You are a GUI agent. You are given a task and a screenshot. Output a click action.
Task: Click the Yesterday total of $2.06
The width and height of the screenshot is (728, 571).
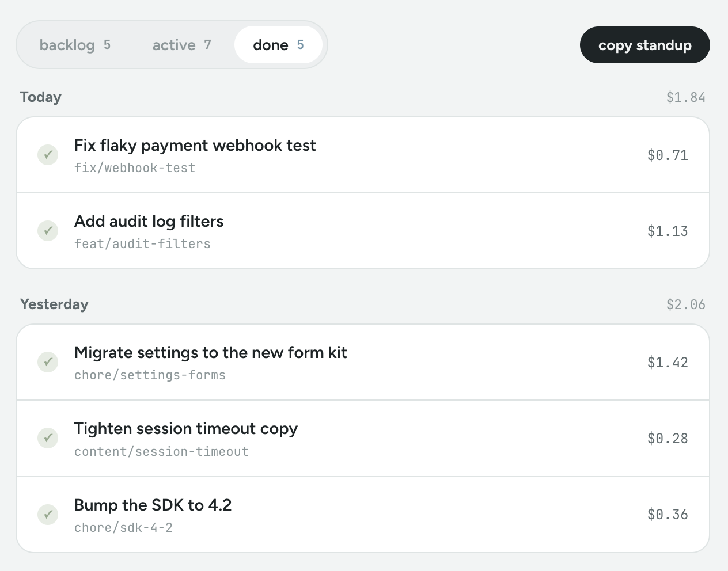[x=685, y=304]
